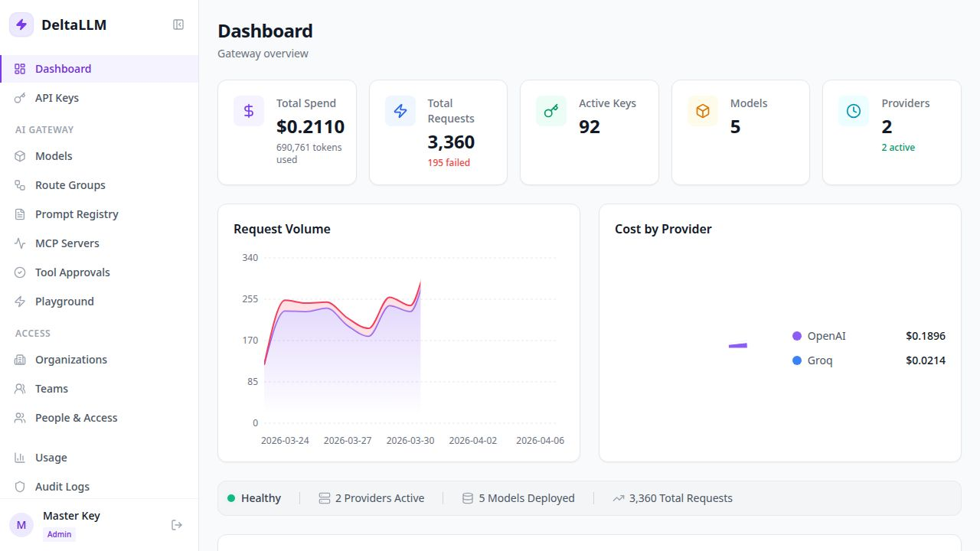Click the Groq cost value $0.0214
This screenshot has height=551, width=980.
(x=926, y=360)
